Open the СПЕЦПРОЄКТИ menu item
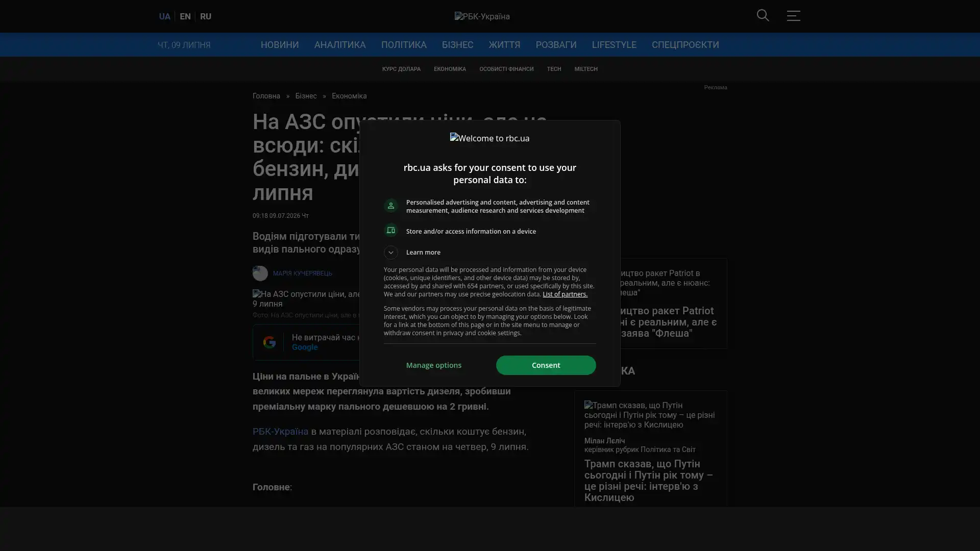This screenshot has width=980, height=551. pos(685,45)
